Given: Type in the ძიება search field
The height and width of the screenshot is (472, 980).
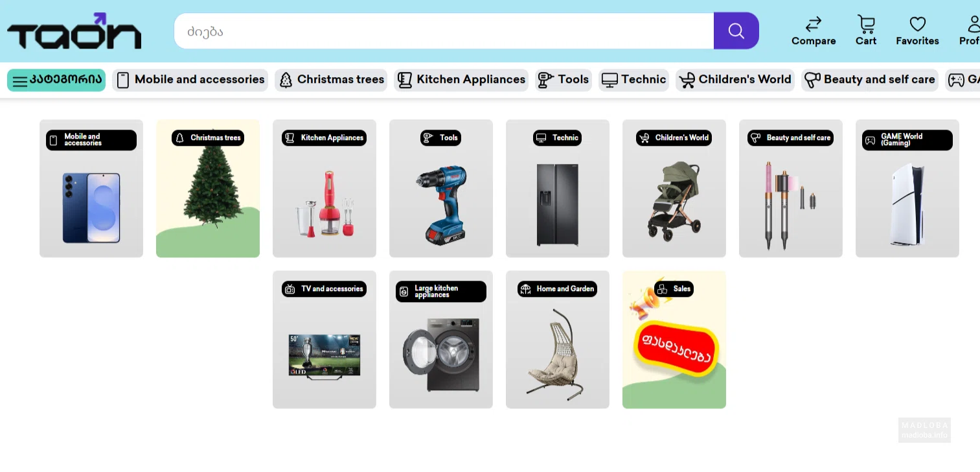Looking at the screenshot, I should pyautogui.click(x=444, y=31).
